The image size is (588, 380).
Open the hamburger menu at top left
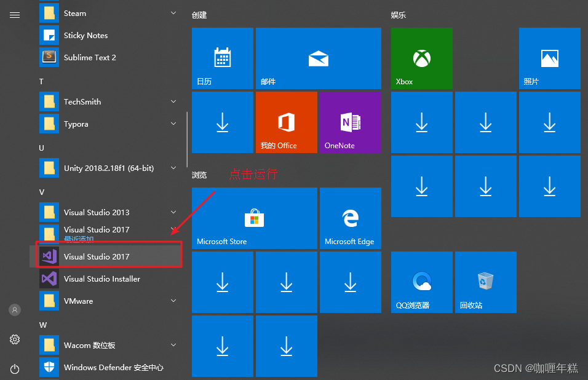15,15
